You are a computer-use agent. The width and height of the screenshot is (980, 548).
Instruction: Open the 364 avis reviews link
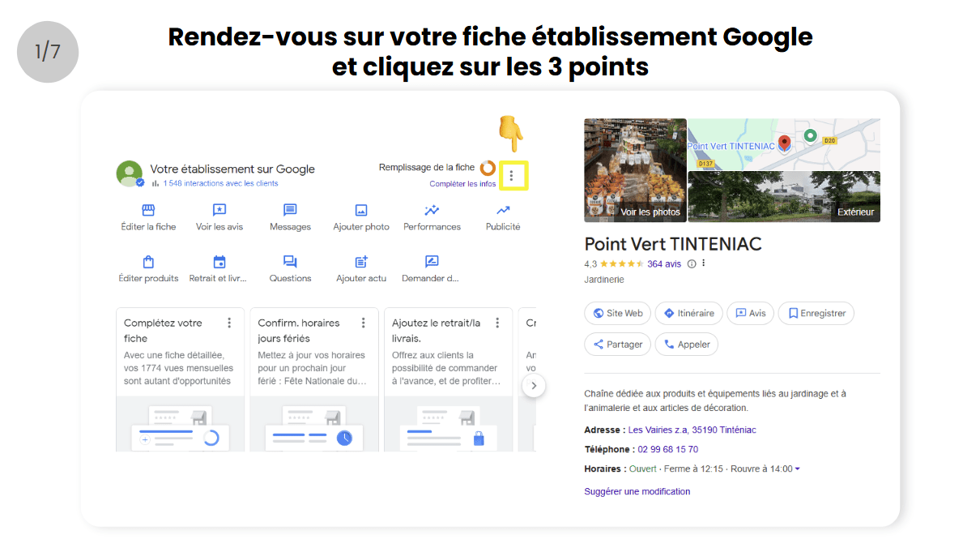664,263
